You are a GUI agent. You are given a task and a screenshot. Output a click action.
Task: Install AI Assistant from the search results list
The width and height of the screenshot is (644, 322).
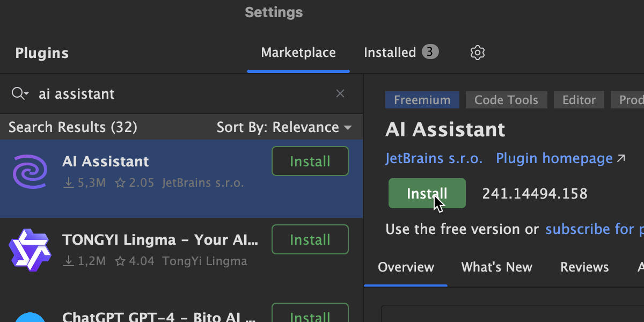tap(310, 161)
